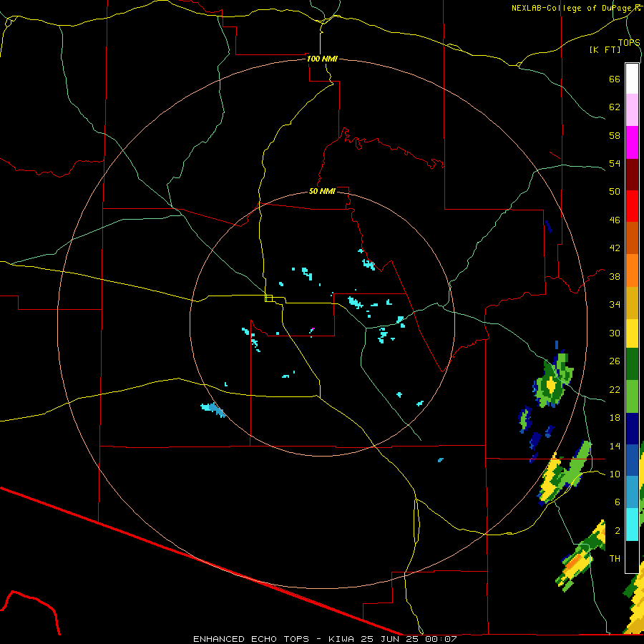The width and height of the screenshot is (644, 644).
Task: Click the 100 NMI range ring label
Action: pos(322,59)
